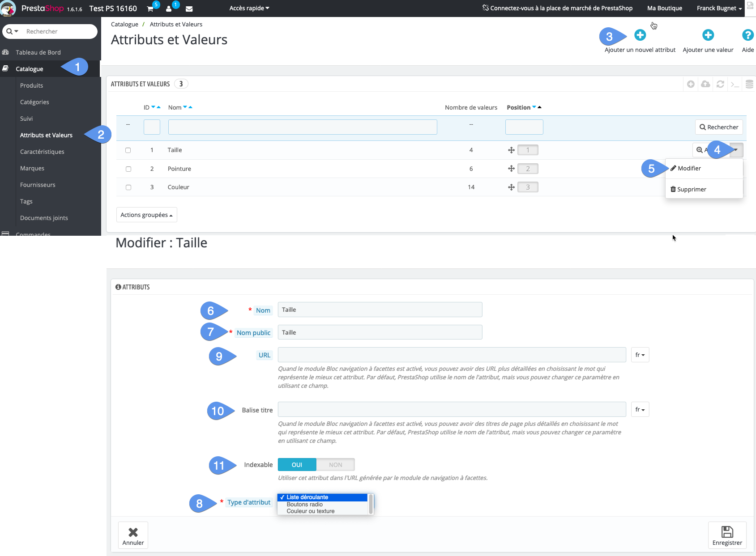756x556 pixels.
Task: Click the Ajouter une valeur plus icon
Action: pos(708,34)
